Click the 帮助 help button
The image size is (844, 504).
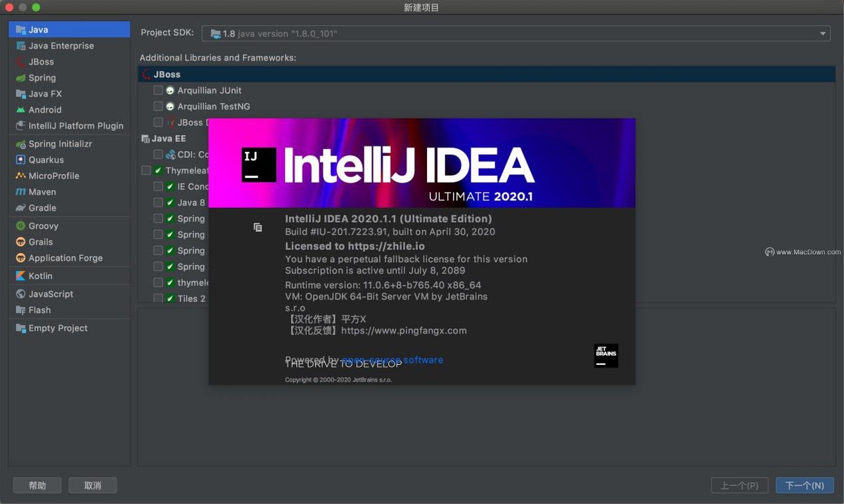[37, 486]
